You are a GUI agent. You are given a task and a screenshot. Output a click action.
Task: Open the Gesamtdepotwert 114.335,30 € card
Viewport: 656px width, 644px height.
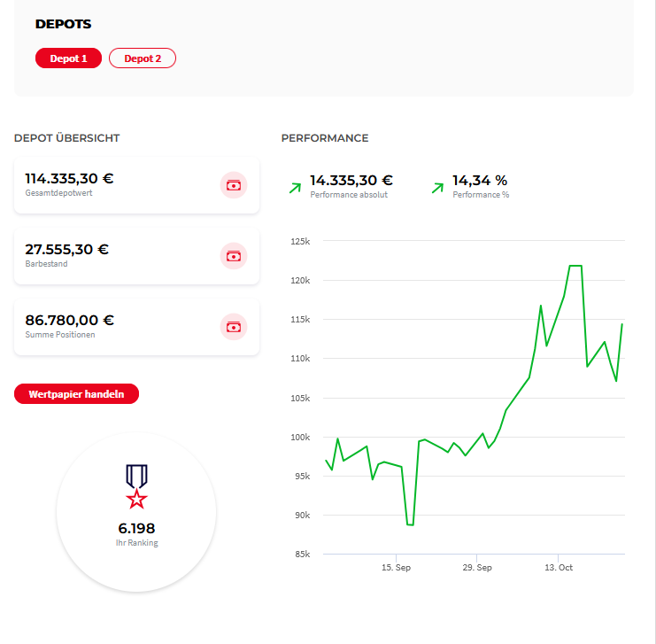coord(136,185)
